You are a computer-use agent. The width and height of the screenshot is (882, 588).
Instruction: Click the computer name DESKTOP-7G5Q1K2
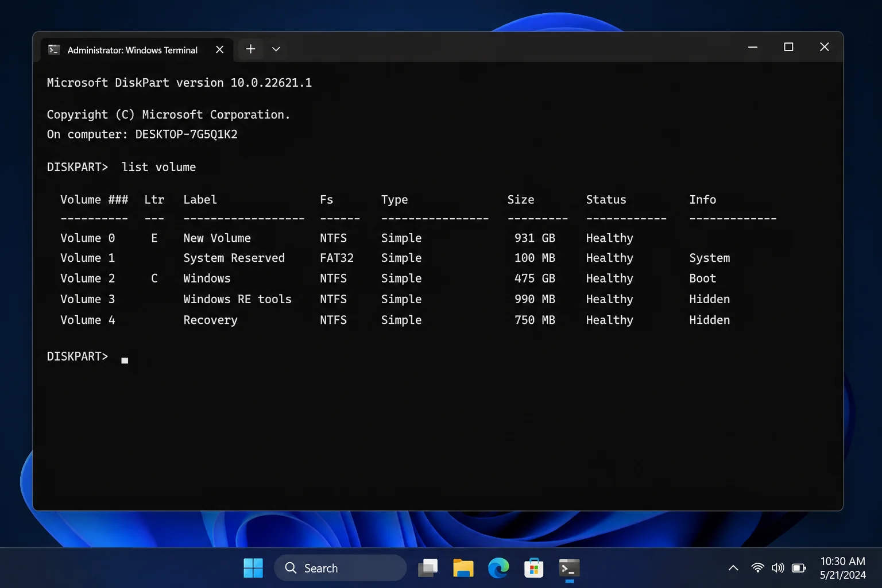point(186,134)
